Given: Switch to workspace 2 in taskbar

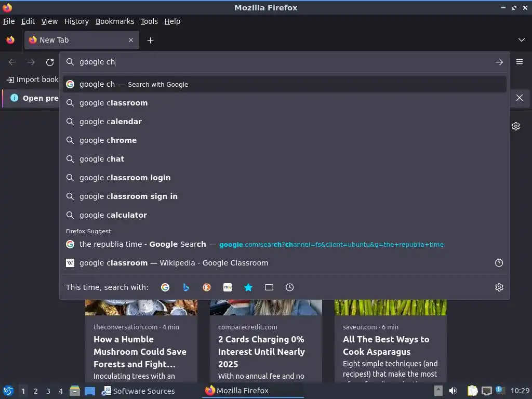Looking at the screenshot, I should coord(36,391).
